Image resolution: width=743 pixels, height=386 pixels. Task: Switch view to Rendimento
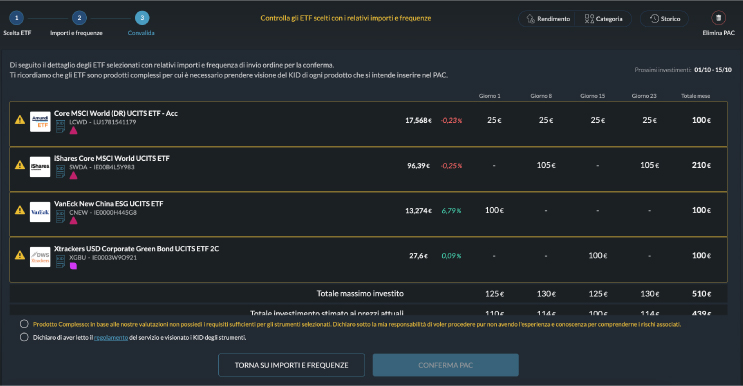548,18
